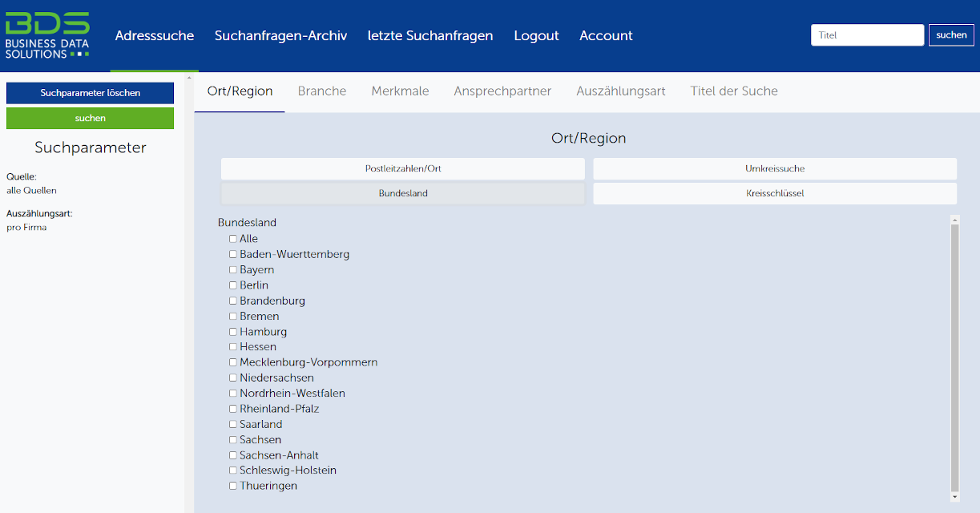Open the Branche tab
980x513 pixels.
tap(322, 91)
